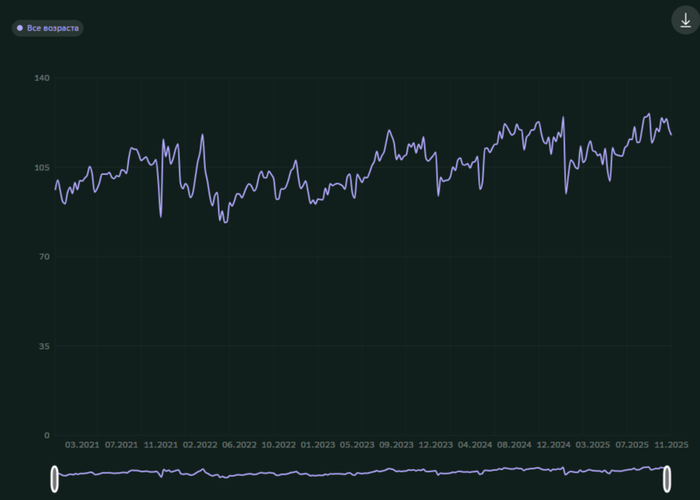Screen dimensions: 700x500
Task: Click the mini navigator line preview
Action: (360, 471)
